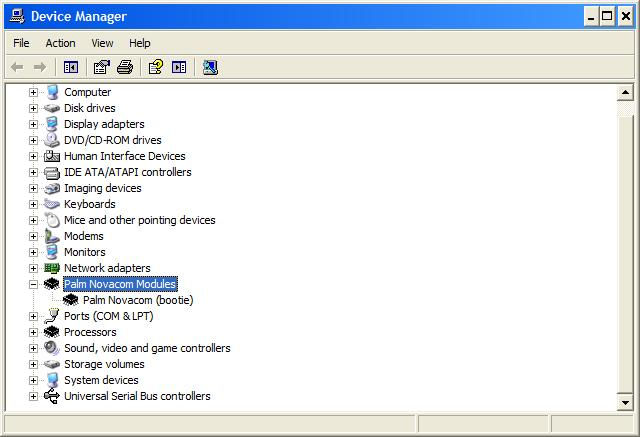Open the Properties toolbar icon
This screenshot has width=640, height=437.
102,67
